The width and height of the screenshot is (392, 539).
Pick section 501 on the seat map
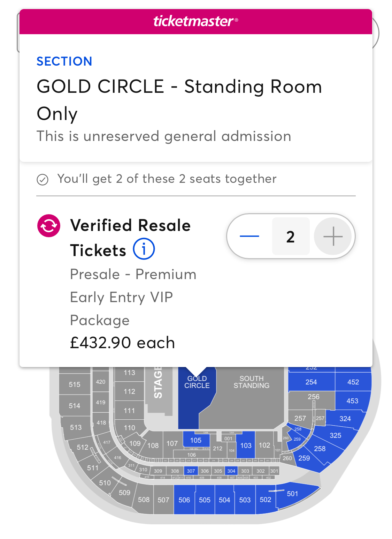(292, 494)
